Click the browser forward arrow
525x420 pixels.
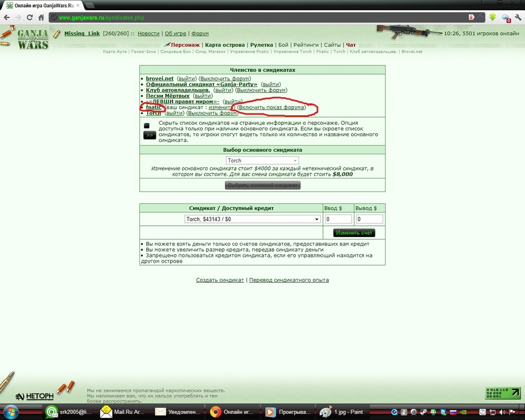(18, 17)
